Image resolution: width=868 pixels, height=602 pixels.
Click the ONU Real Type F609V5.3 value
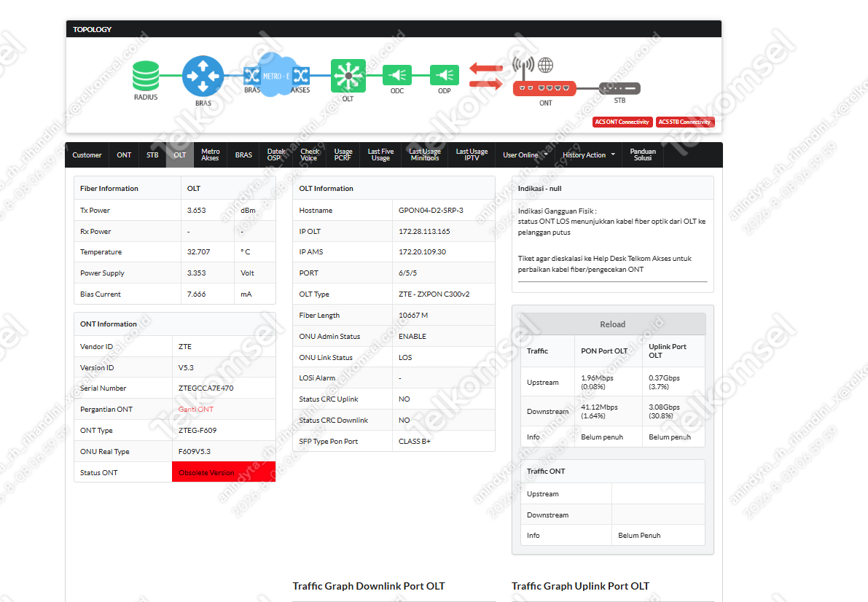pyautogui.click(x=195, y=451)
